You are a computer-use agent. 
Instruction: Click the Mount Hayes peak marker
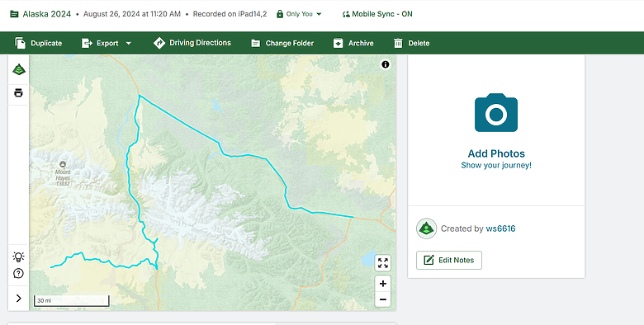pos(63,164)
